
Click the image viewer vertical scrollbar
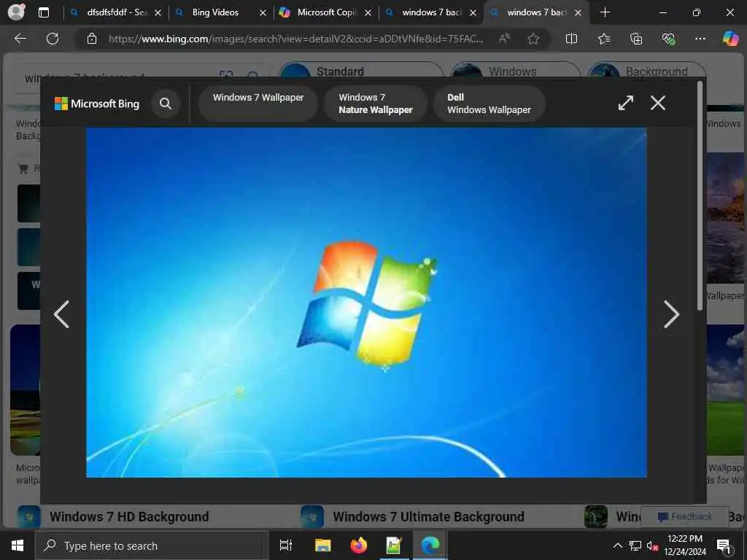(x=700, y=196)
